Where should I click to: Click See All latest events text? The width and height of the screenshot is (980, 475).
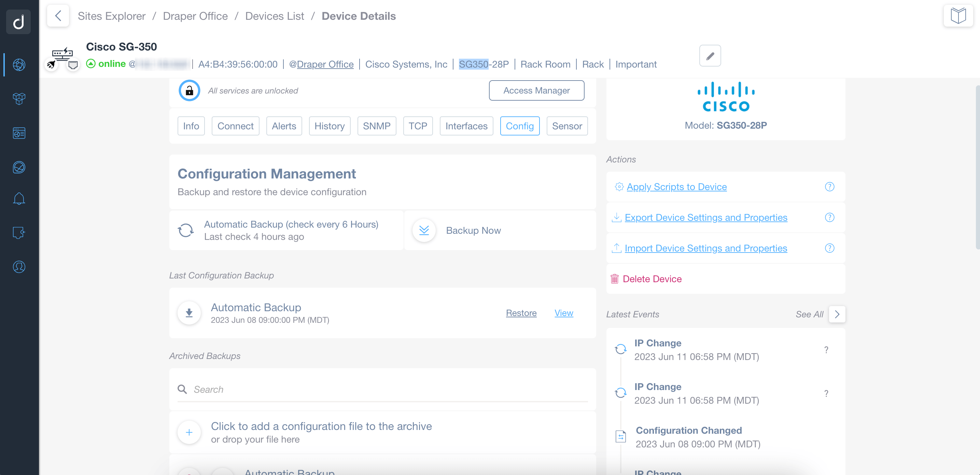click(x=809, y=314)
